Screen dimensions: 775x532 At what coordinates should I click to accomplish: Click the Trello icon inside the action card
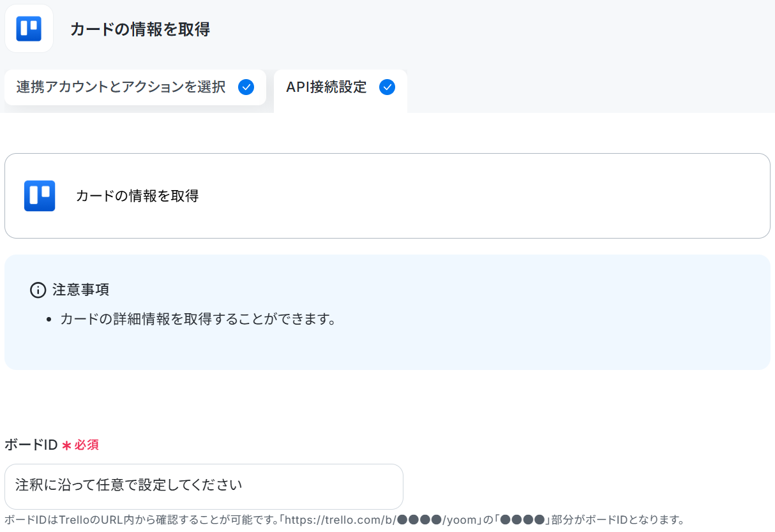[40, 196]
